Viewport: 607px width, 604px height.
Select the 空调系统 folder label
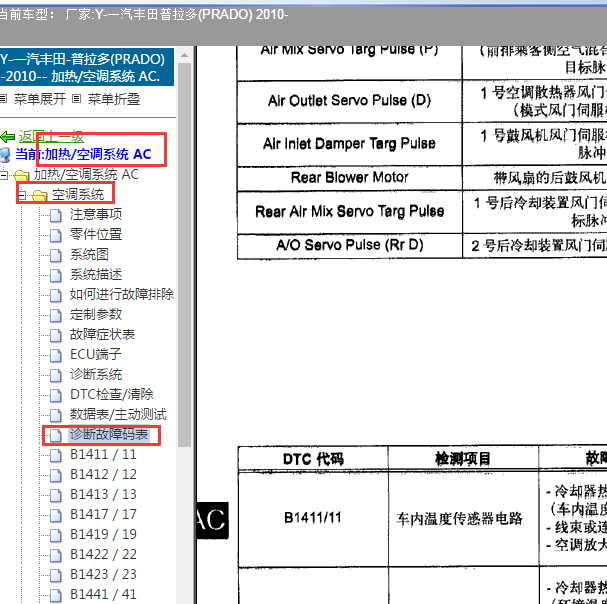coord(78,195)
